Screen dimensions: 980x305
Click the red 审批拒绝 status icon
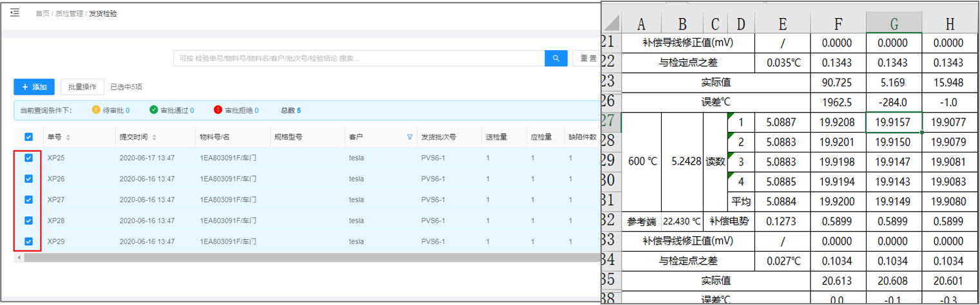click(218, 110)
